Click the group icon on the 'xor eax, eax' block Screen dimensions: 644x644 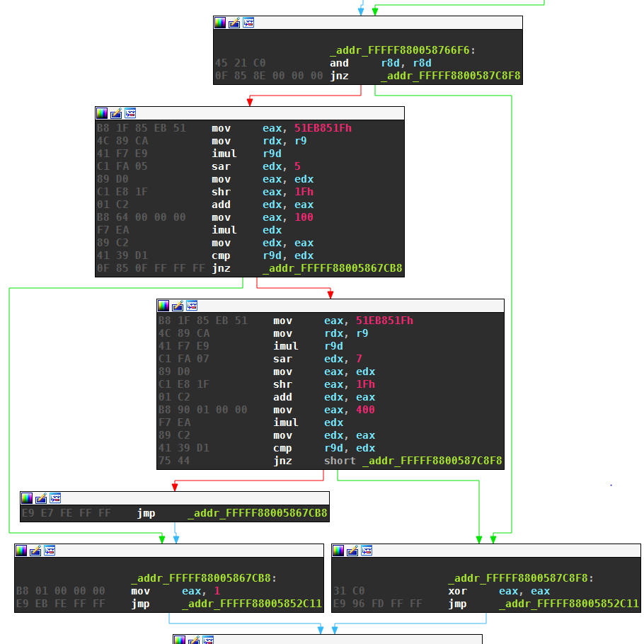[x=367, y=551]
